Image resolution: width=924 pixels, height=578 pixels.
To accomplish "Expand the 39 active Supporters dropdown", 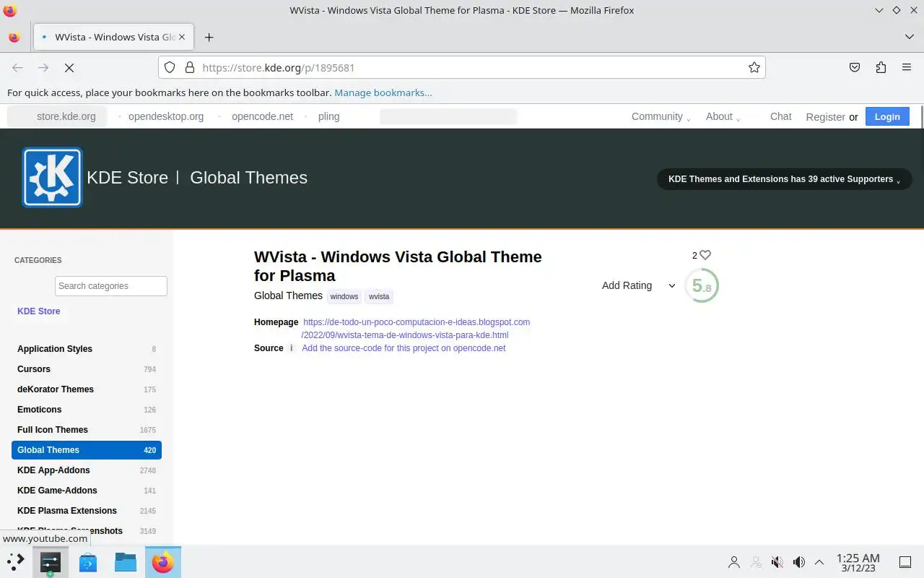I will (784, 179).
